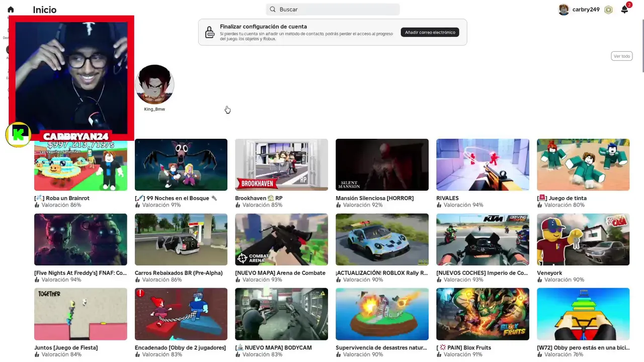Click the Valoración 92% rating text

click(363, 205)
